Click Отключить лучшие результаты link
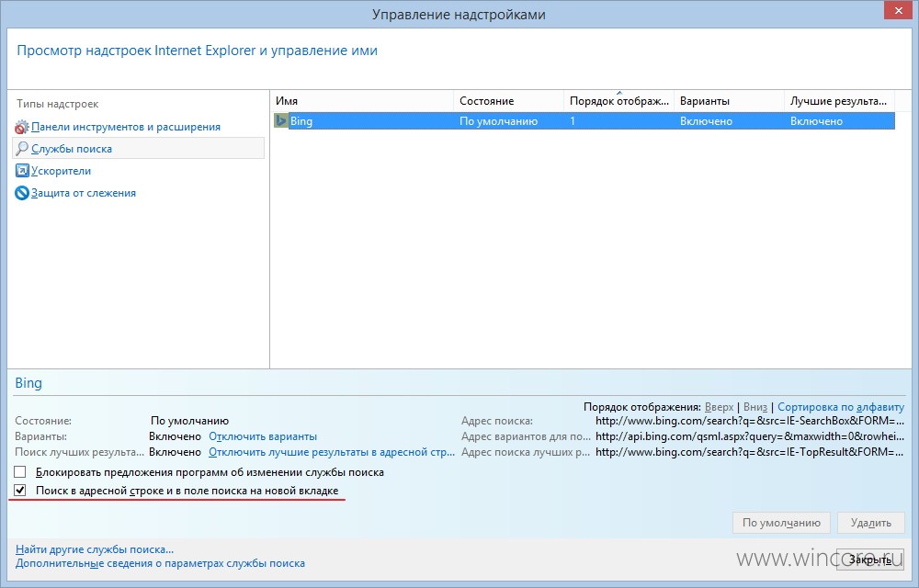 pos(332,452)
